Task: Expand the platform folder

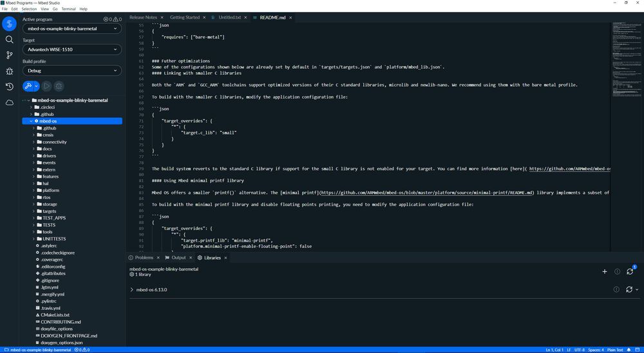Action: tap(33, 190)
